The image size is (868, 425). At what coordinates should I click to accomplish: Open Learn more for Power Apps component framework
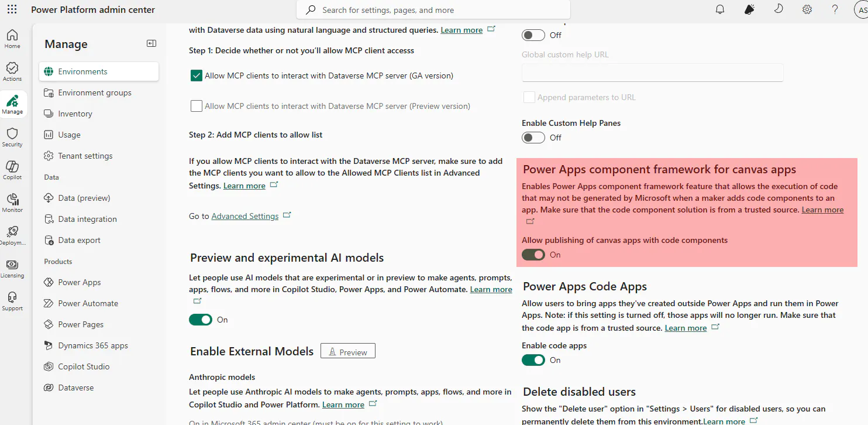point(823,210)
